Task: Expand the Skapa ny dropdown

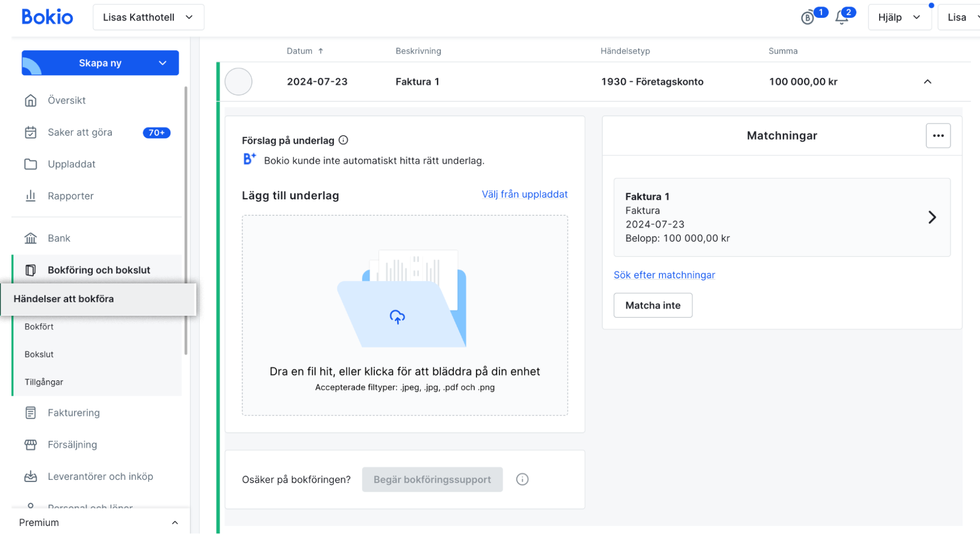Action: [163, 63]
